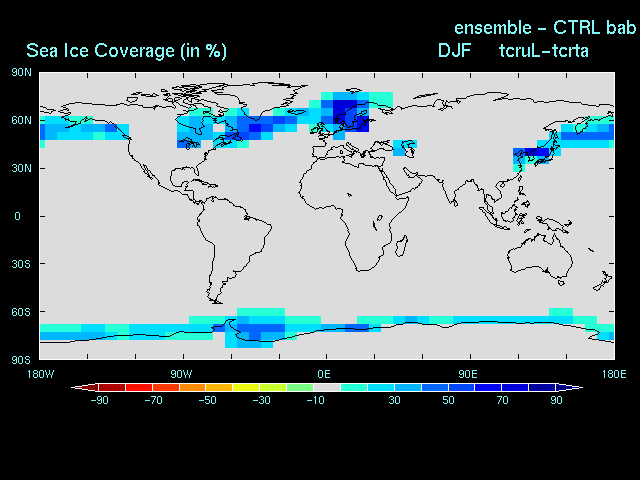The height and width of the screenshot is (480, 640).
Task: Click the 'Sea Ice Coverage (in %)' title
Action: [x=126, y=50]
